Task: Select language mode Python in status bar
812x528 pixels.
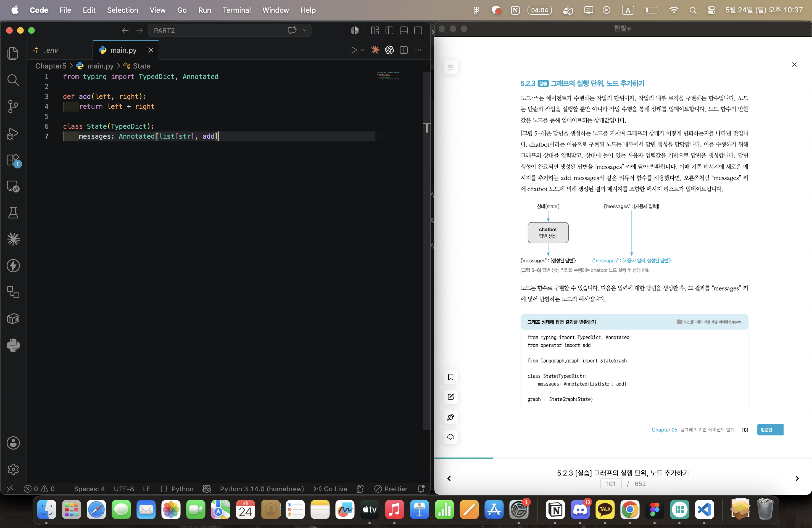Action: [182, 489]
